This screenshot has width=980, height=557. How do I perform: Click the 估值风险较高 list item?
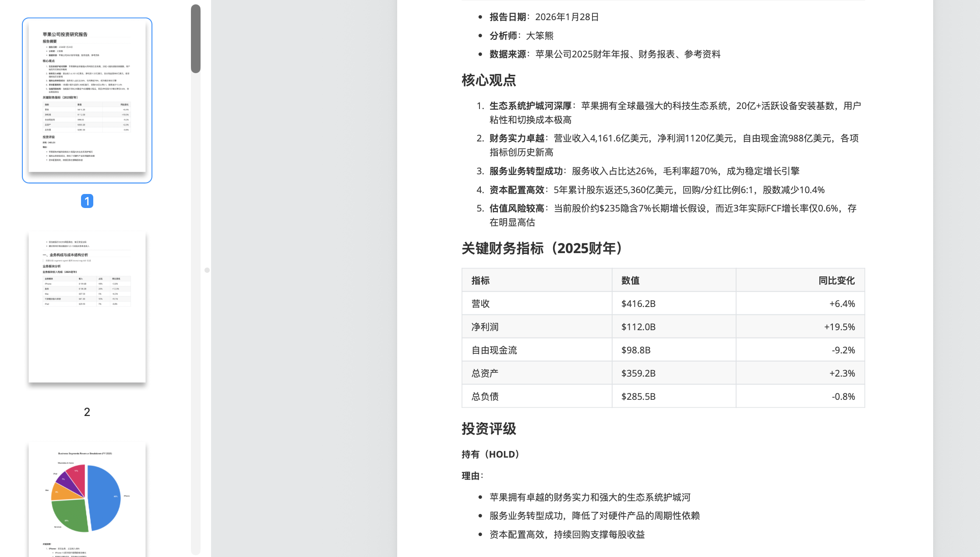click(x=517, y=208)
